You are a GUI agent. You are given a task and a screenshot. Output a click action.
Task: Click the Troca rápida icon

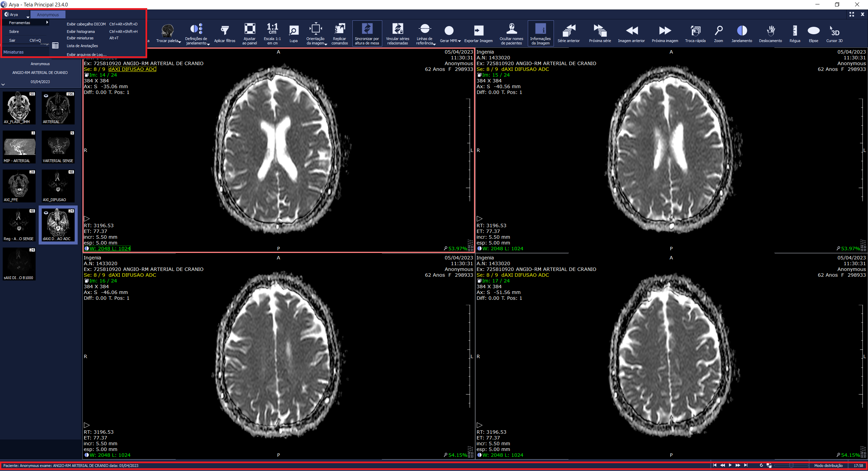pos(695,31)
